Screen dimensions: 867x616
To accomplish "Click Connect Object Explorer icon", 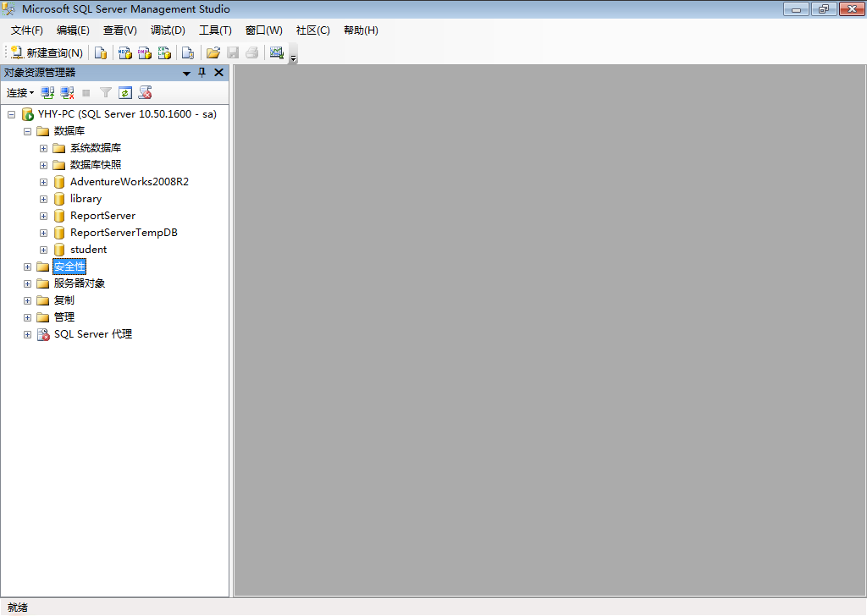I will (47, 93).
